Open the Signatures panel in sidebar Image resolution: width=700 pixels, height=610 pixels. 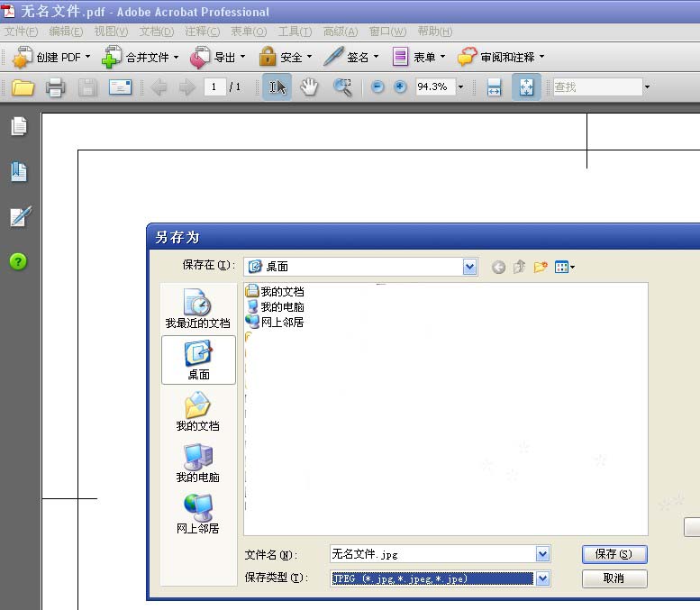tap(20, 216)
